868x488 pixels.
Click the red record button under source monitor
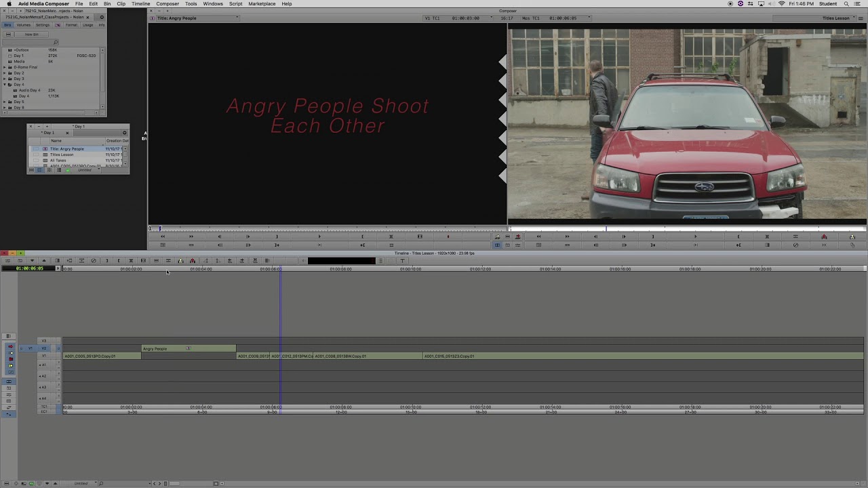(x=448, y=237)
